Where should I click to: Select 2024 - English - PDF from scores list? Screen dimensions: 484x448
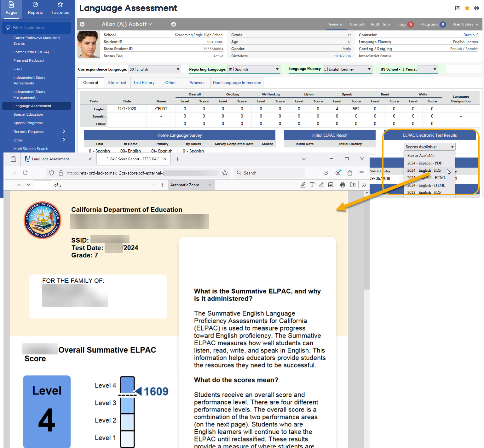(424, 170)
